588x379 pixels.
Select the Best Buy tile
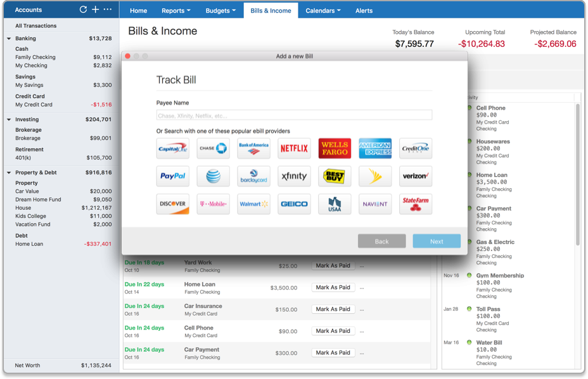(x=335, y=176)
